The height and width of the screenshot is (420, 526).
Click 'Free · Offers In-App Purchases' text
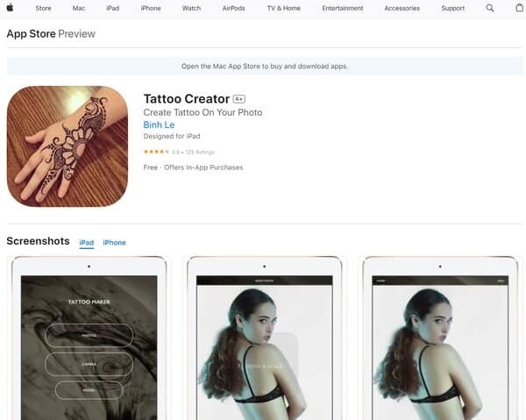tap(193, 167)
